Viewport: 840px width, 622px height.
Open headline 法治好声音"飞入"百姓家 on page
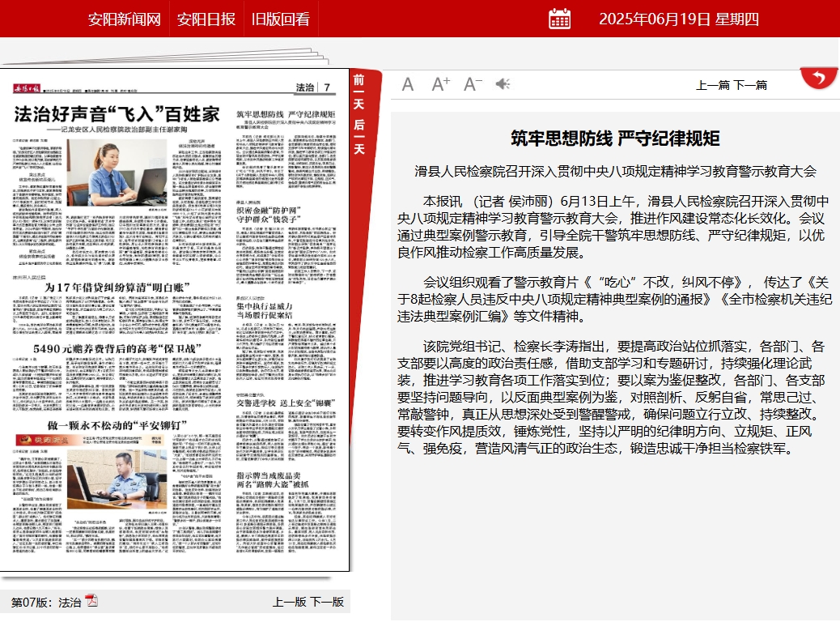point(117,114)
